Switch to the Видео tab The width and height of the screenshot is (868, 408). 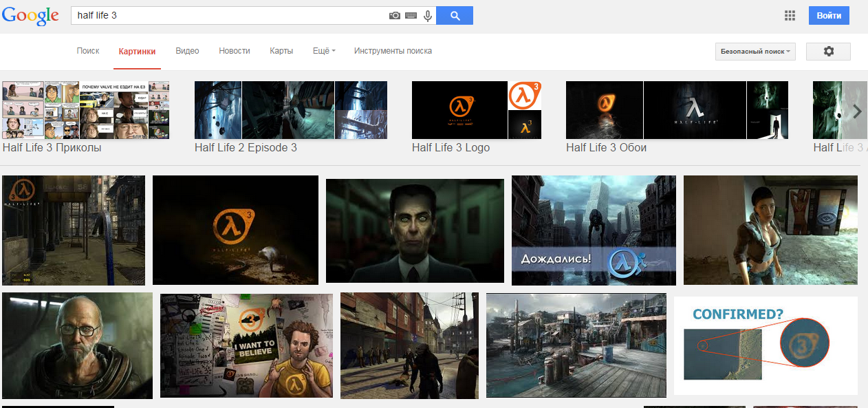click(187, 51)
